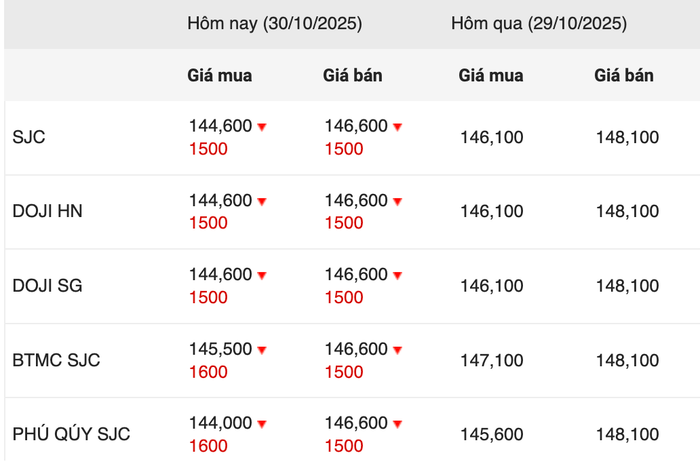This screenshot has width=700, height=464.
Task: Click the PHÚ QÚY SJC row label
Action: tap(71, 434)
